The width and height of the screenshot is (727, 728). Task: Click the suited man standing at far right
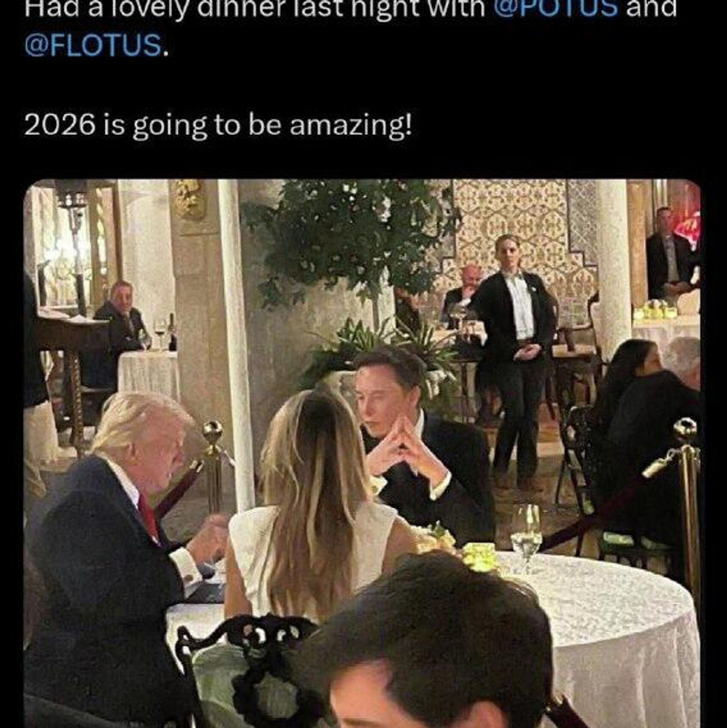point(668,257)
